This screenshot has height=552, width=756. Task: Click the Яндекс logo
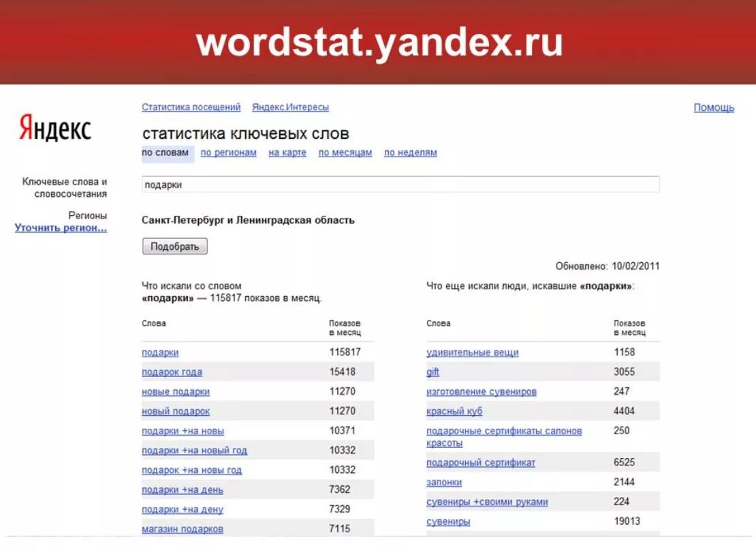point(55,128)
